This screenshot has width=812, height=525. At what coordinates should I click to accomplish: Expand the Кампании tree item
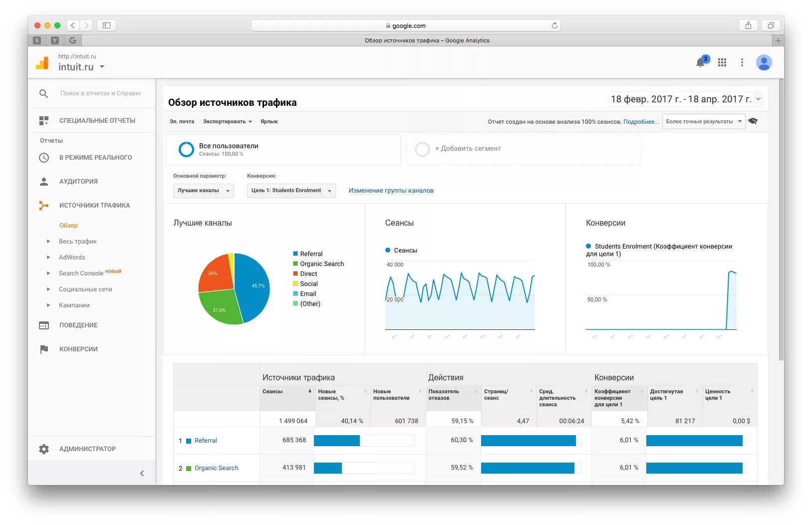coord(48,305)
